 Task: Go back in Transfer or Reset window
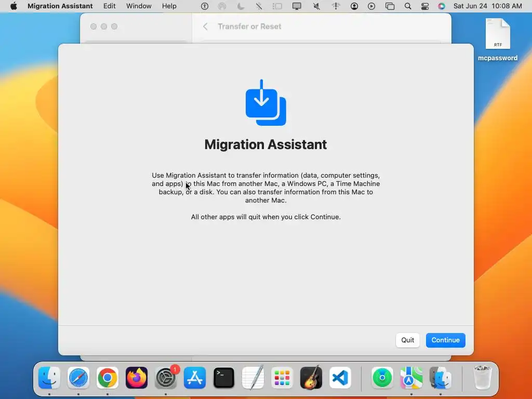tap(205, 26)
